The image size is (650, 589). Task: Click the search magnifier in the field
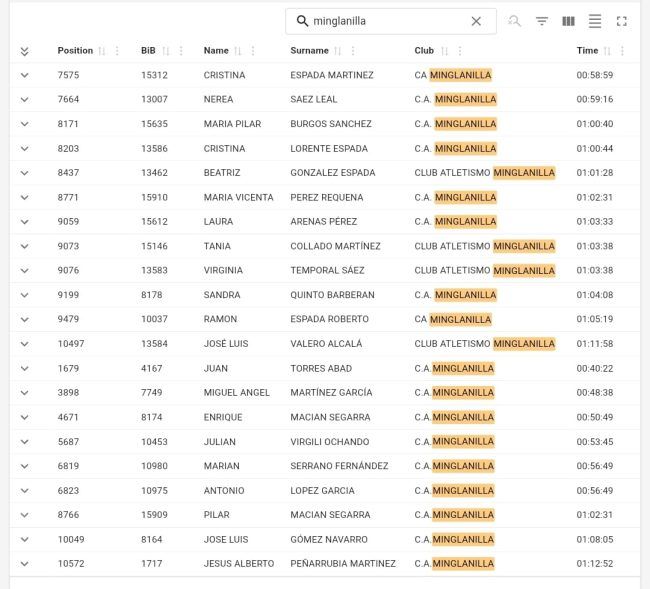tap(303, 21)
